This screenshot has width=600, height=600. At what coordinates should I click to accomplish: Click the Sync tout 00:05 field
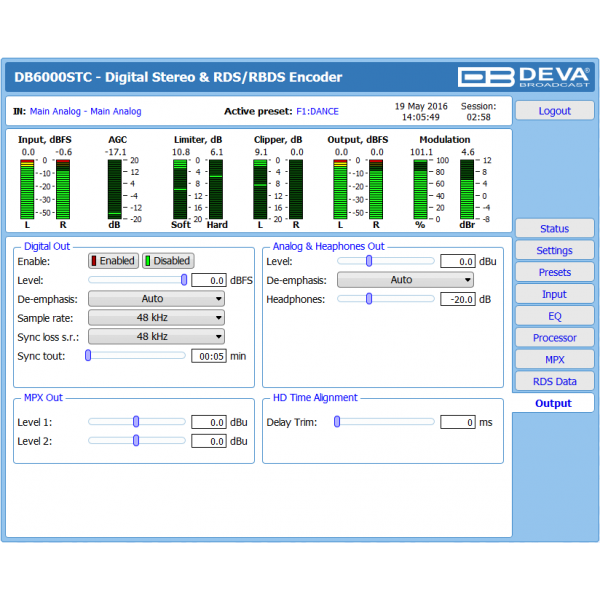tap(209, 356)
